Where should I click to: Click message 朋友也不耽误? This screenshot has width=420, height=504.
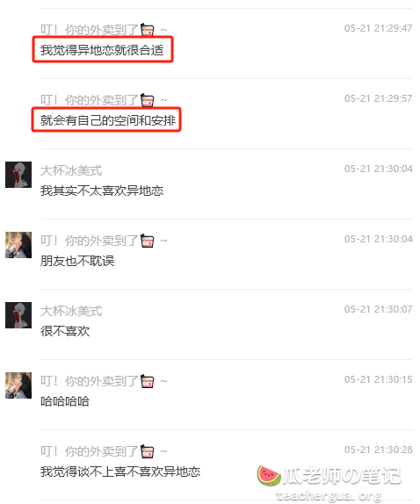(x=77, y=261)
